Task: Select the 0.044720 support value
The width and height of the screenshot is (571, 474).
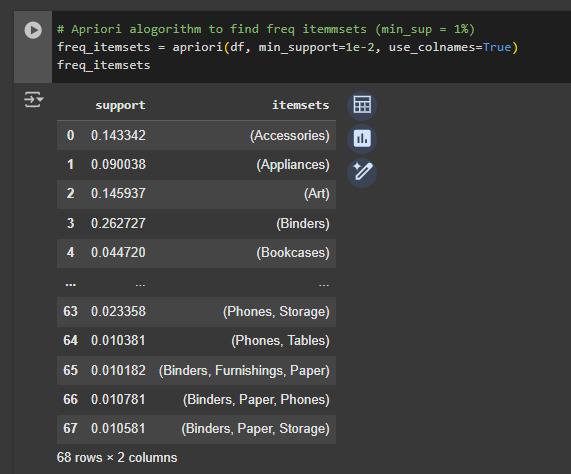Action: 118,252
